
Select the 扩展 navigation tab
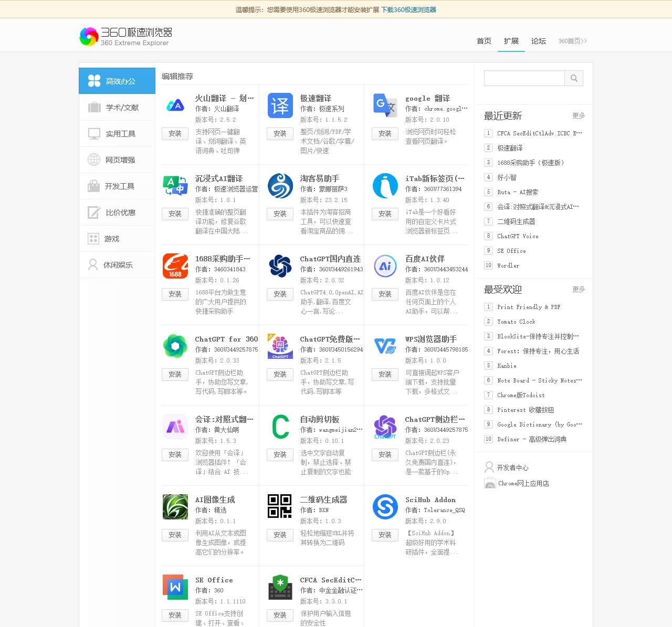click(x=511, y=41)
